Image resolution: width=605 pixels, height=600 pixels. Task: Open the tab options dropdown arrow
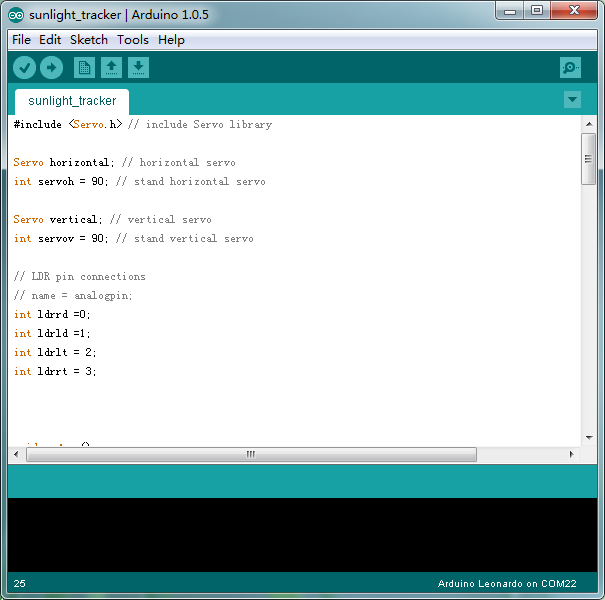coord(572,100)
